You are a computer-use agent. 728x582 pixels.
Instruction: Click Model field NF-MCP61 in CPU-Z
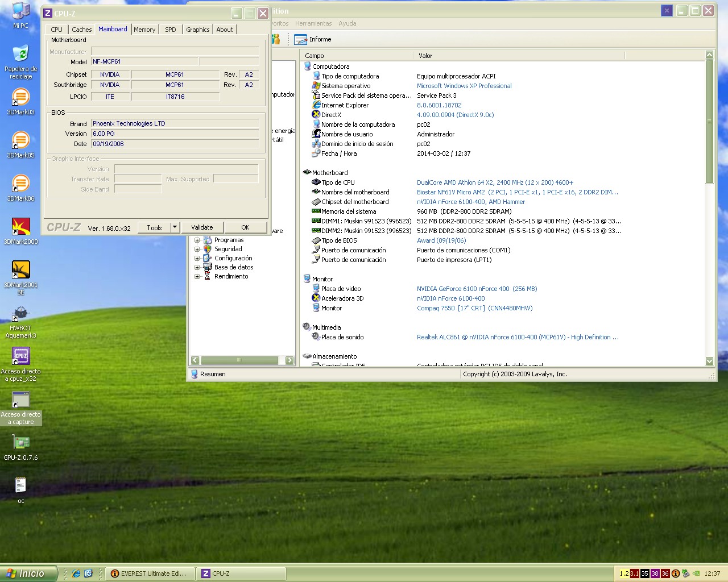coord(144,61)
